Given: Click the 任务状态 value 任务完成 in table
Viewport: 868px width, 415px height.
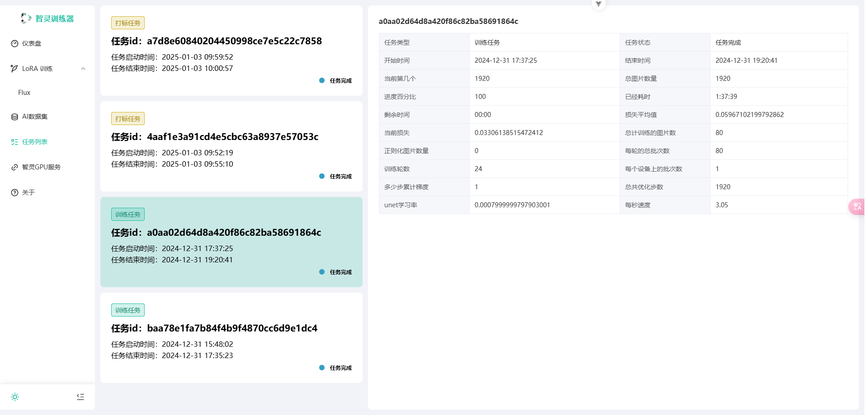Looking at the screenshot, I should click(728, 42).
